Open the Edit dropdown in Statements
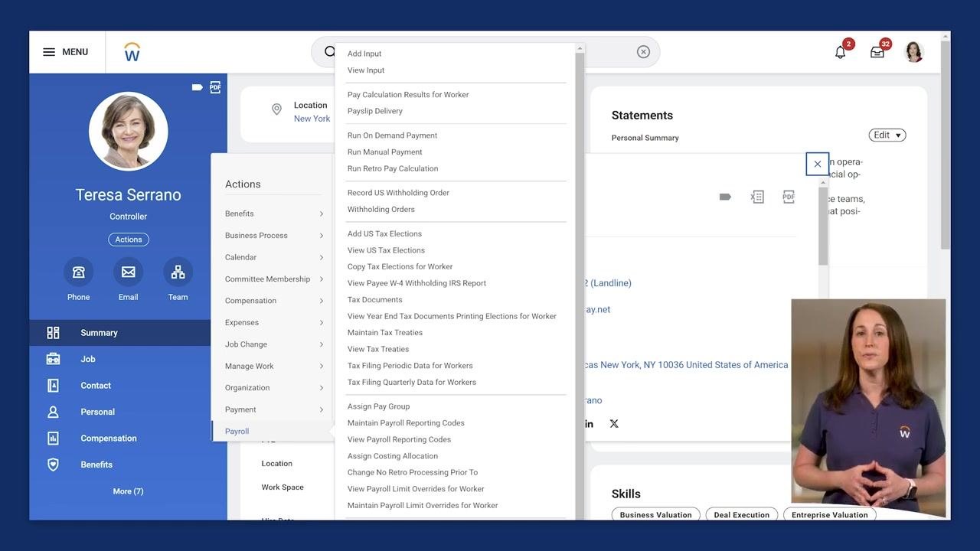This screenshot has height=551, width=980. pos(887,135)
